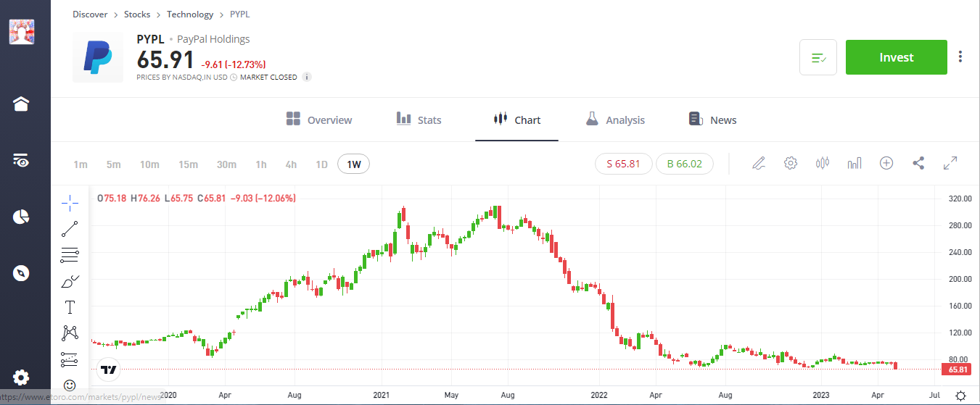Viewport: 980px width, 405px height.
Task: Open indicators bar chart icon
Action: tap(855, 163)
